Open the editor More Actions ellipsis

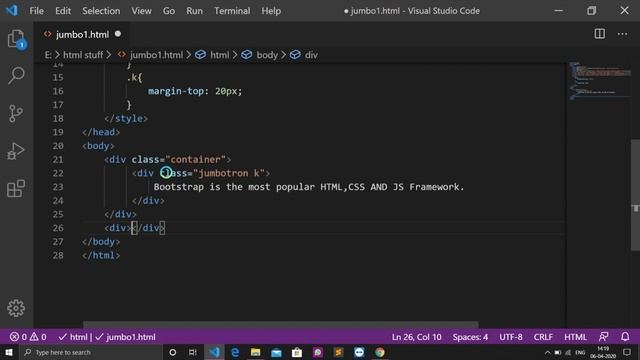(x=622, y=34)
